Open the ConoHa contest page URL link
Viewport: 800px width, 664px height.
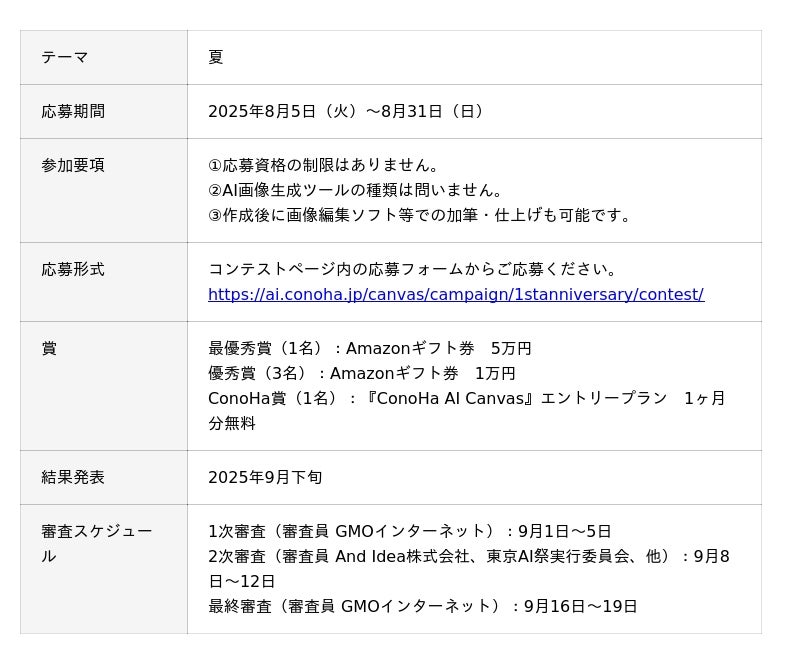[x=455, y=294]
